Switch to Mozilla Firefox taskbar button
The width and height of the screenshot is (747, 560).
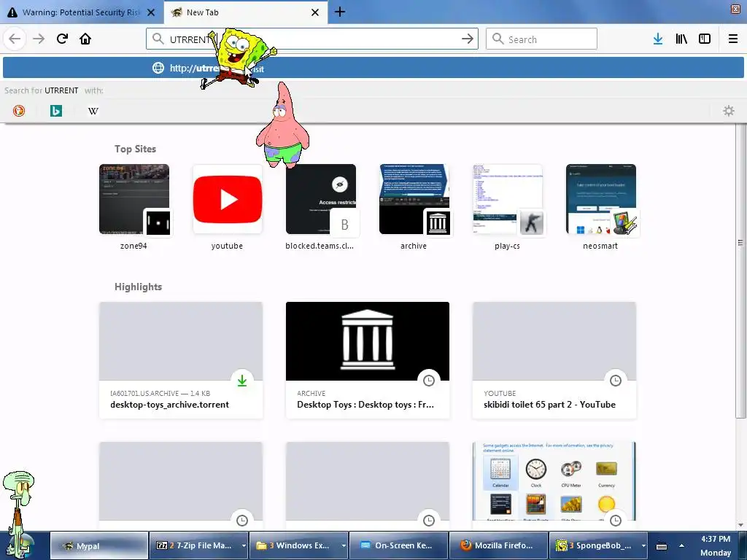(x=498, y=545)
